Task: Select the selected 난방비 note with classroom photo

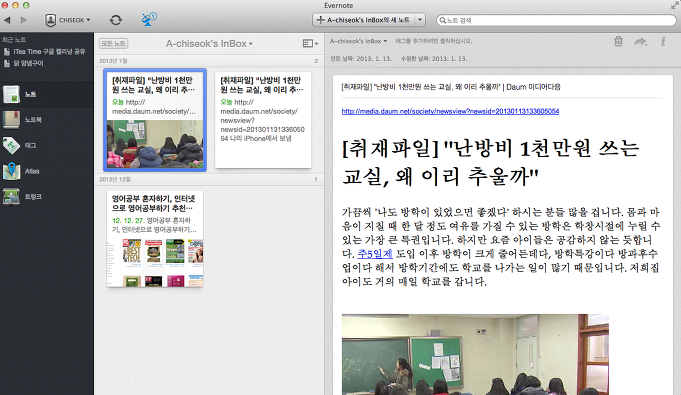Action: pos(155,120)
